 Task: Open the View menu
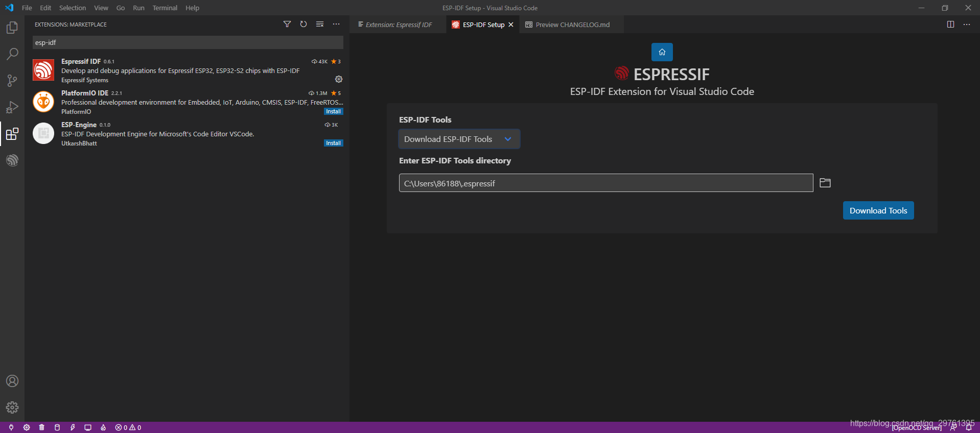[101, 8]
